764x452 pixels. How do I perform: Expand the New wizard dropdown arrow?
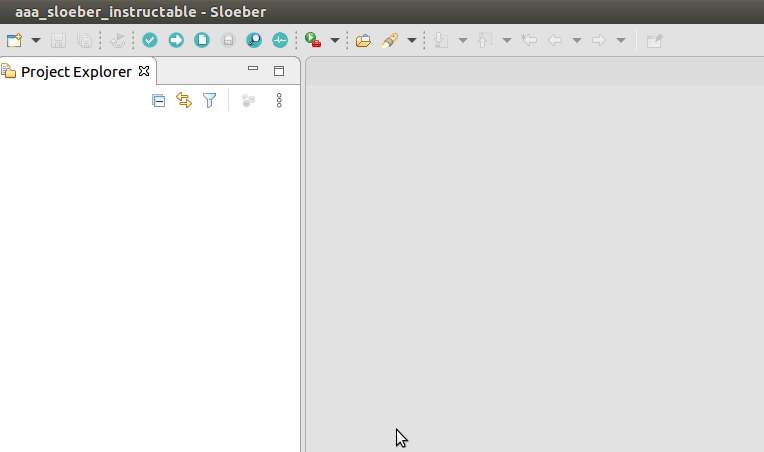36,41
